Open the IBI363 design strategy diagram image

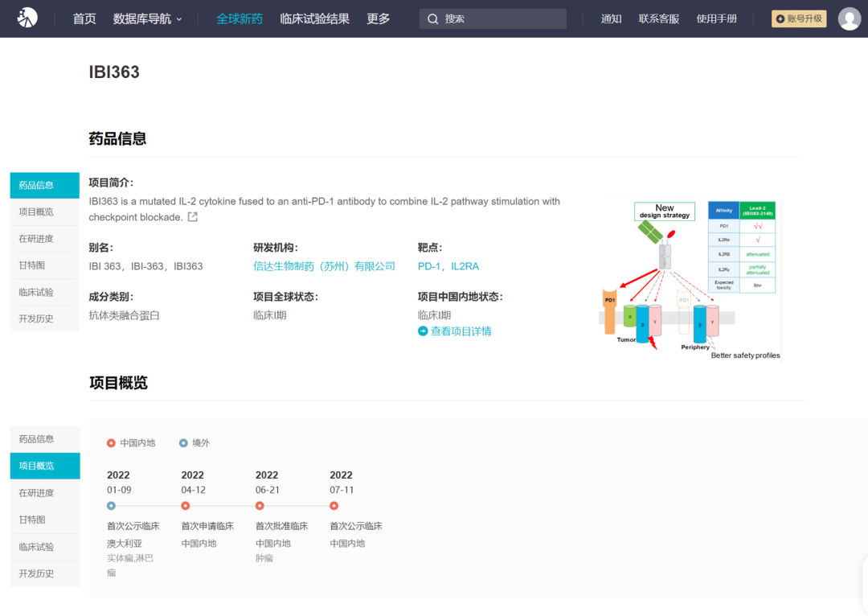pyautogui.click(x=690, y=281)
